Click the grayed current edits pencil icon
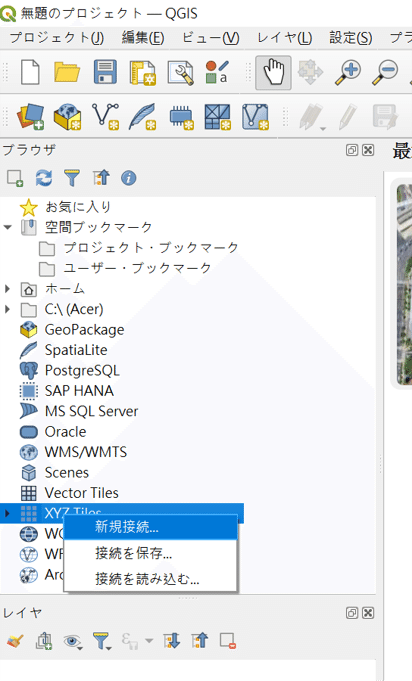412x681 pixels. pos(313,117)
